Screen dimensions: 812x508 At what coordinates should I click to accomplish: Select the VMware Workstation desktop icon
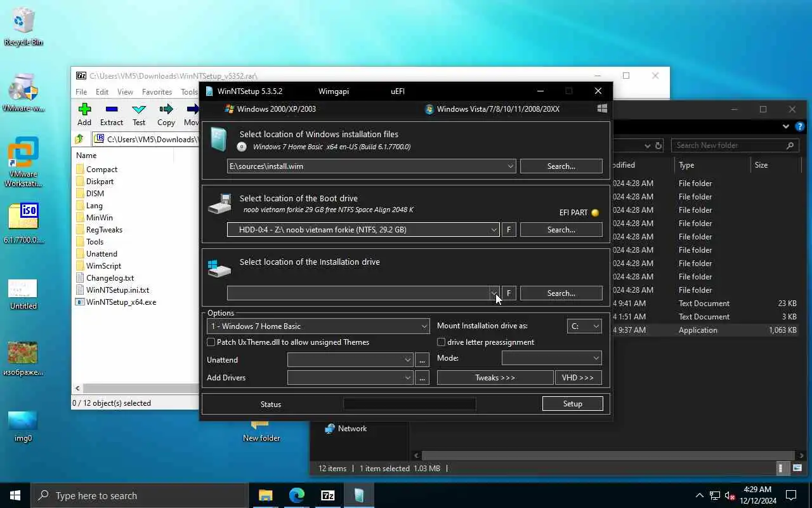(23, 162)
